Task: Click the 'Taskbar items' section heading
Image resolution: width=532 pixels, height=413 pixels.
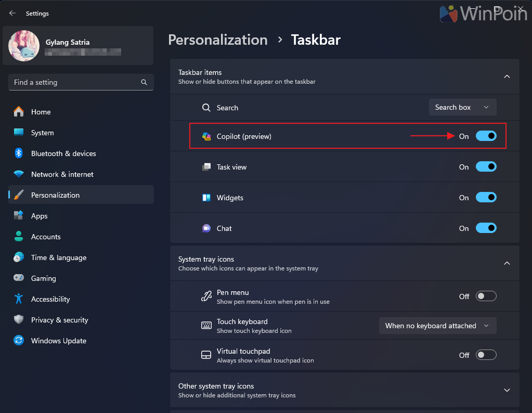Action: 200,72
